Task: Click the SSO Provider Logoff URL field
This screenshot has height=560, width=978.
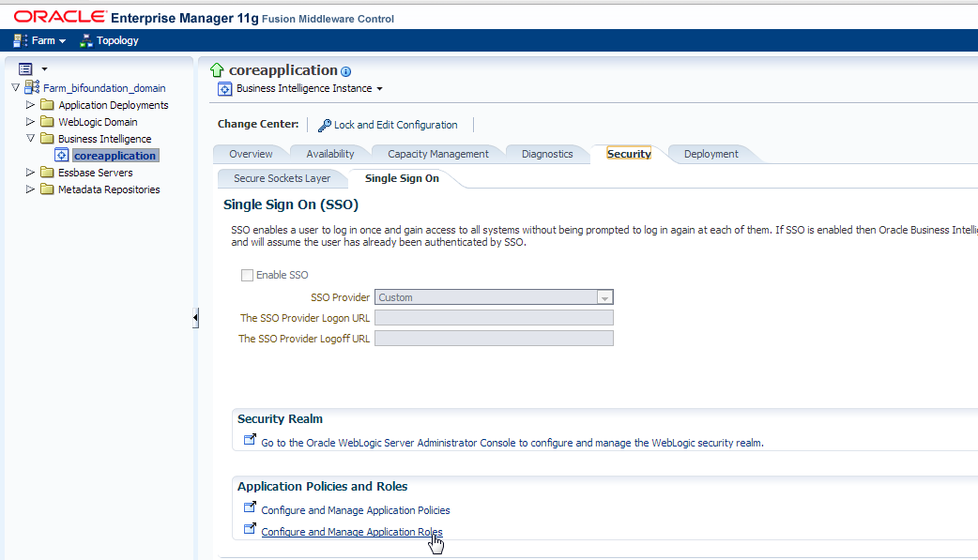Action: tap(494, 339)
